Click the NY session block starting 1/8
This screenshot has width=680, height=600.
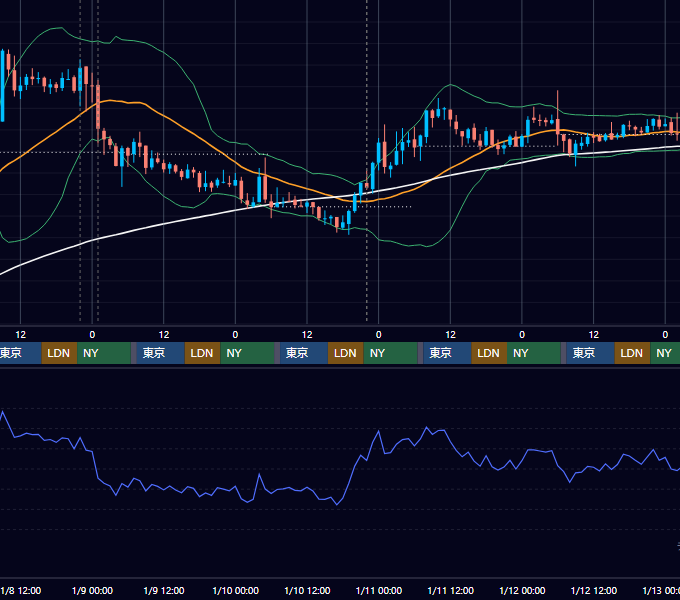pos(104,353)
